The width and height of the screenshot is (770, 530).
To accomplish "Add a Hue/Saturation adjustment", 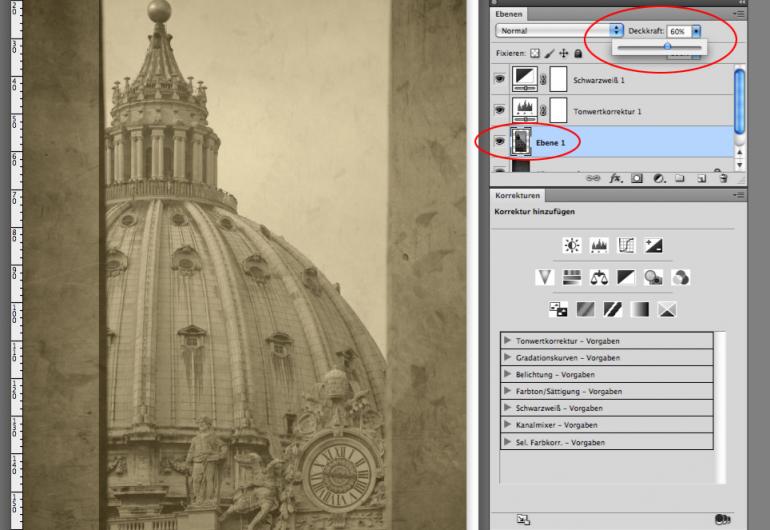I will [572, 278].
